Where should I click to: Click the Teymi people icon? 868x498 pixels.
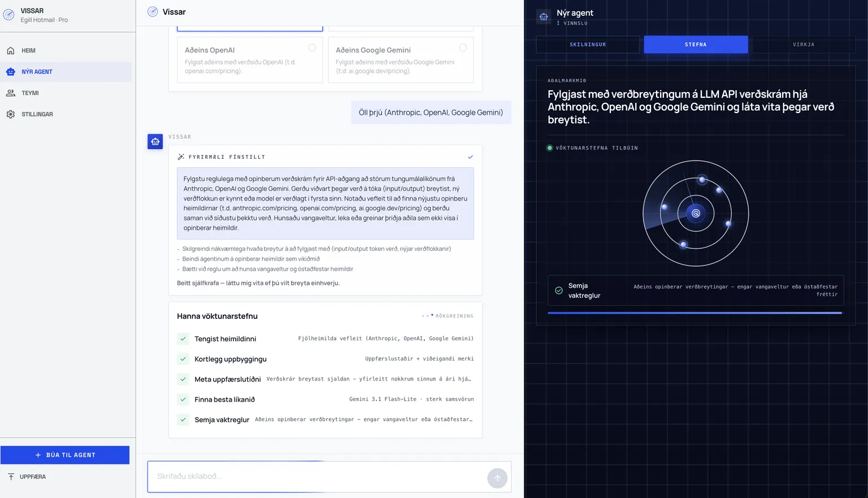point(11,93)
